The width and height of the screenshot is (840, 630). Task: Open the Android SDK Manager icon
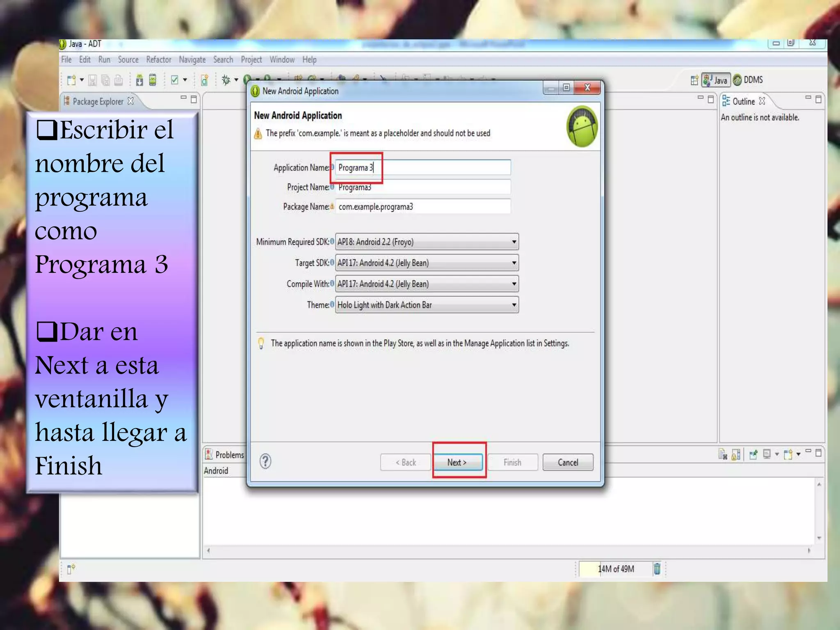[139, 80]
